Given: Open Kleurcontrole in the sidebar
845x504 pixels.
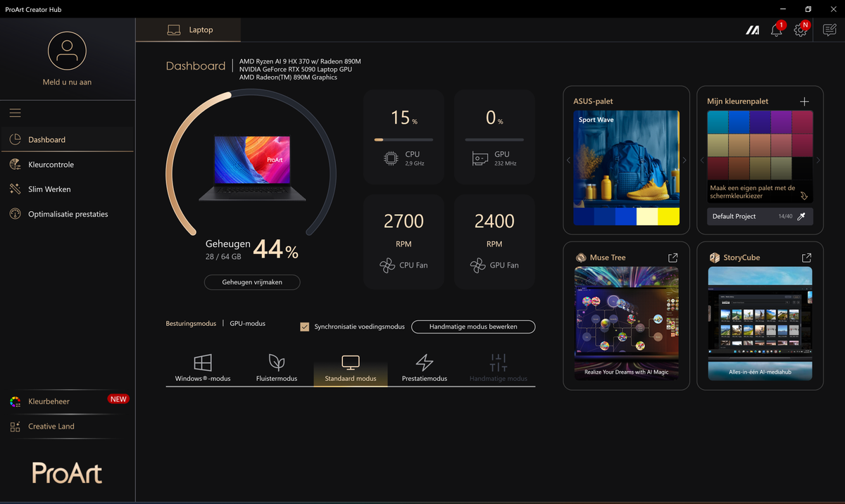Looking at the screenshot, I should (x=67, y=164).
